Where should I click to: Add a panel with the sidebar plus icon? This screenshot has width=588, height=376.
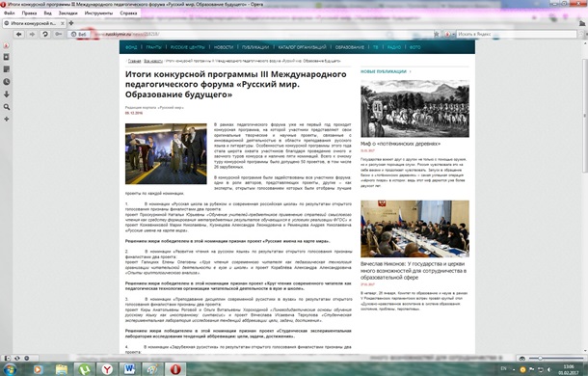pyautogui.click(x=7, y=119)
